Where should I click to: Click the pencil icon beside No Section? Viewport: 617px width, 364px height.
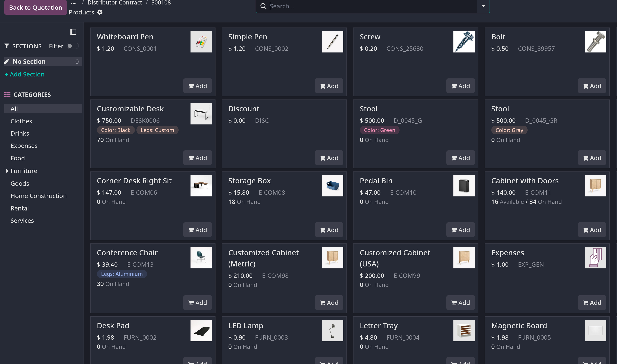(7, 61)
